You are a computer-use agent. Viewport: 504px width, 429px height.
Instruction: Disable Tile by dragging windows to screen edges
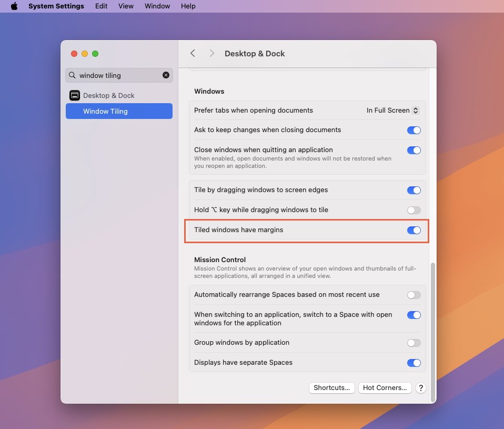(414, 191)
